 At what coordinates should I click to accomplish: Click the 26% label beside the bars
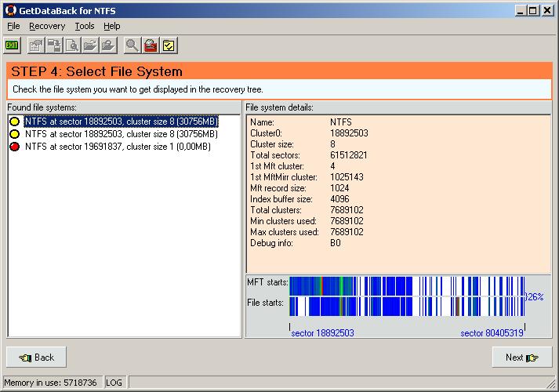(535, 296)
